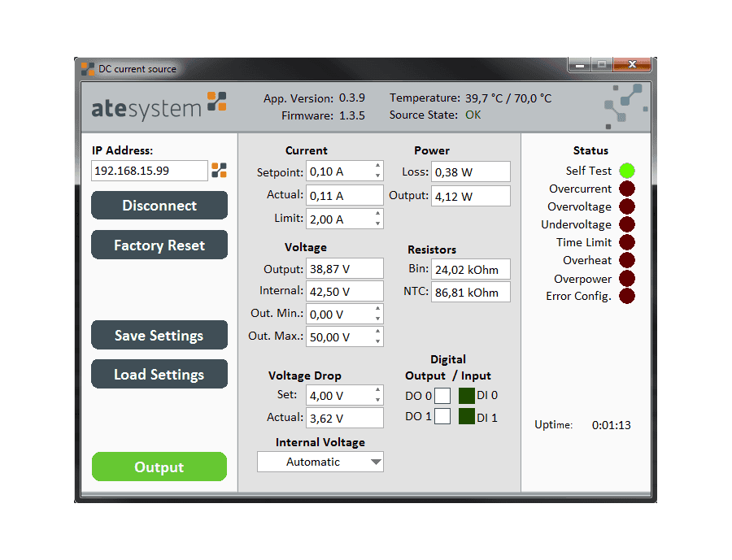The width and height of the screenshot is (732, 560).
Task: Increase the Out. Max. voltage value
Action: 377,332
